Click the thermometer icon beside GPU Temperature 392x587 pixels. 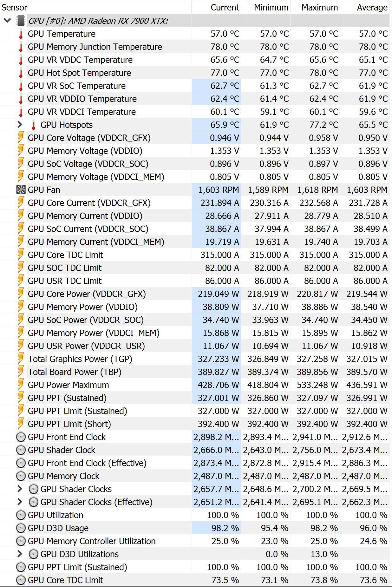point(21,34)
